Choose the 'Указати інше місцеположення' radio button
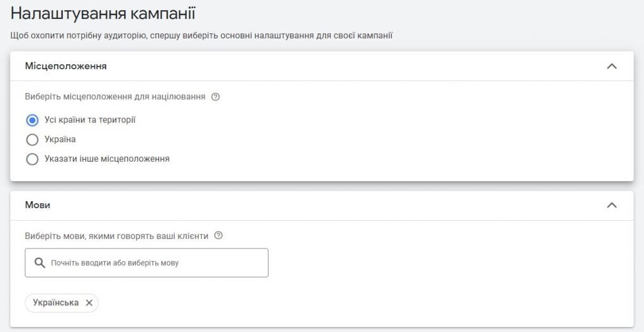644x332 pixels. click(32, 159)
